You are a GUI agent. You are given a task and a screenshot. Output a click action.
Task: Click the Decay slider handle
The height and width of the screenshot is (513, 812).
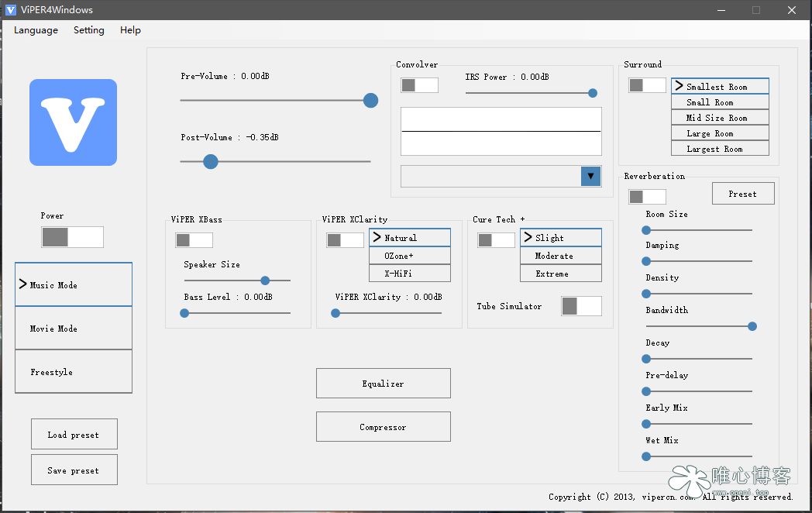(646, 359)
